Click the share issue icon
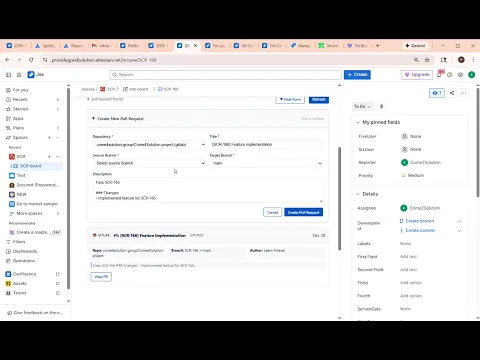This screenshot has width=480, height=360. pos(452,93)
